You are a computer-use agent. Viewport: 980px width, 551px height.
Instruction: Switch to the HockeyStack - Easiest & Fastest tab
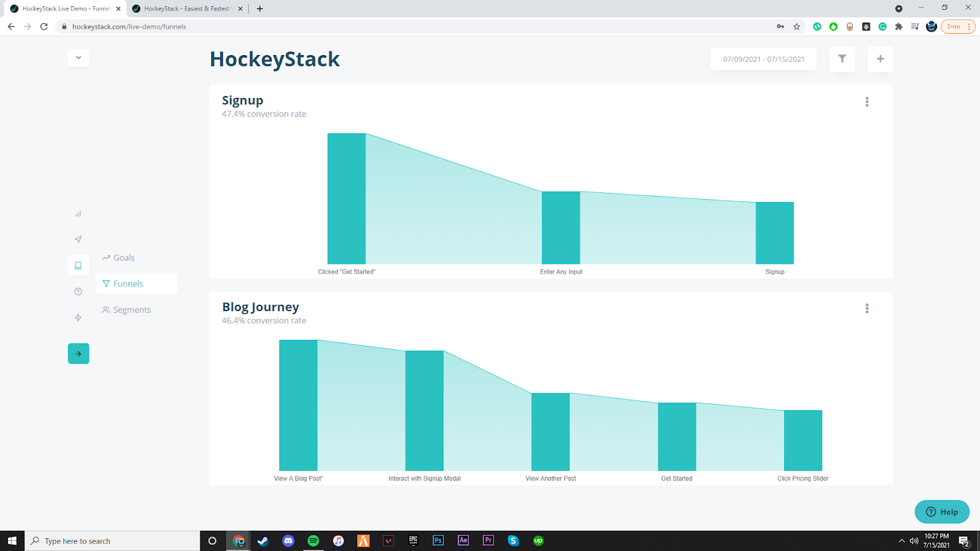click(x=187, y=9)
